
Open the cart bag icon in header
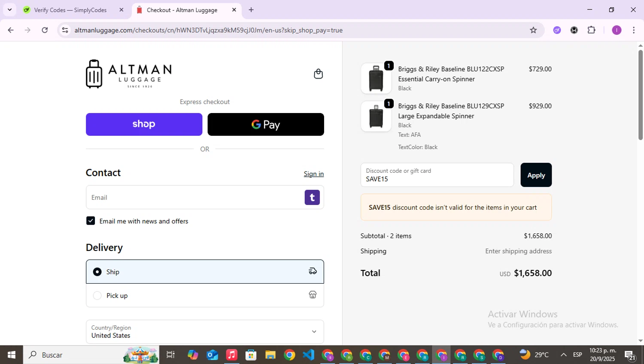(318, 74)
